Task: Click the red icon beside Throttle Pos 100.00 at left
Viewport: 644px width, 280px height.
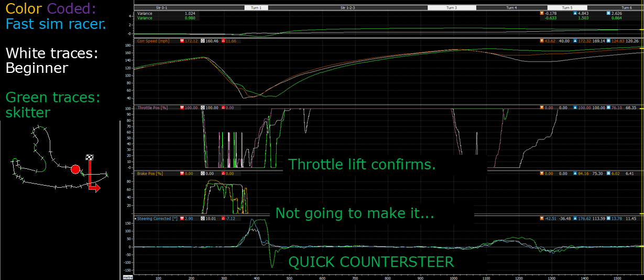Action: (x=181, y=107)
